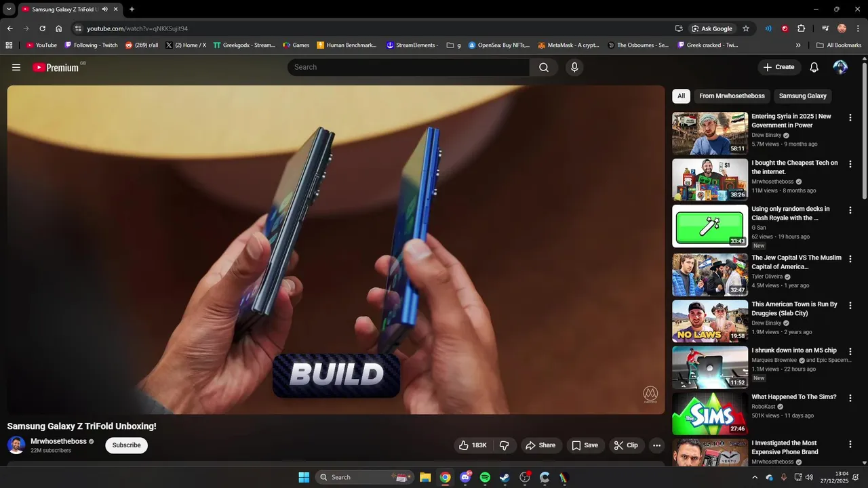Play Entering Syria in 2025 thumbnail
This screenshot has width=868, height=488.
(710, 134)
